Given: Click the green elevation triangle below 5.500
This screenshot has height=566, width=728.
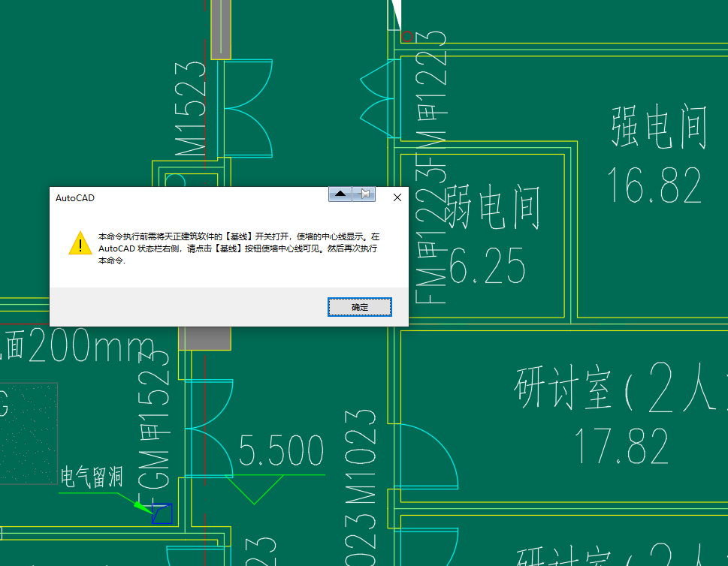Looking at the screenshot, I should 255,489.
